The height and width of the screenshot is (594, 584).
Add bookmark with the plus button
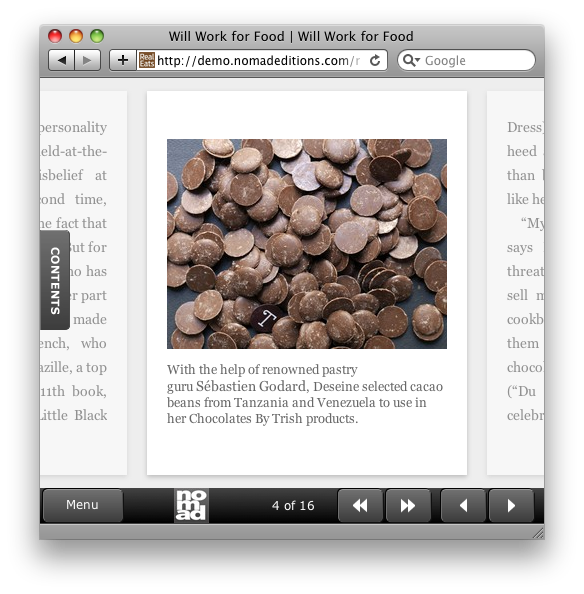(122, 60)
